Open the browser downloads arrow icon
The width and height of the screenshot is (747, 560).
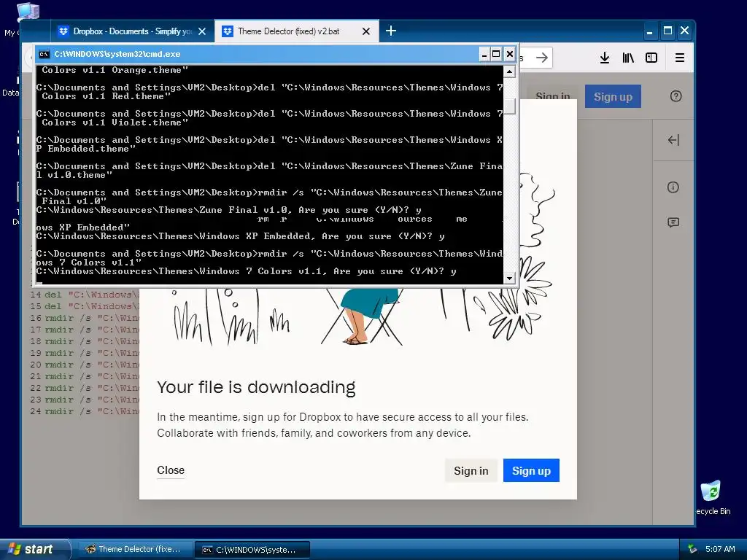pos(605,58)
